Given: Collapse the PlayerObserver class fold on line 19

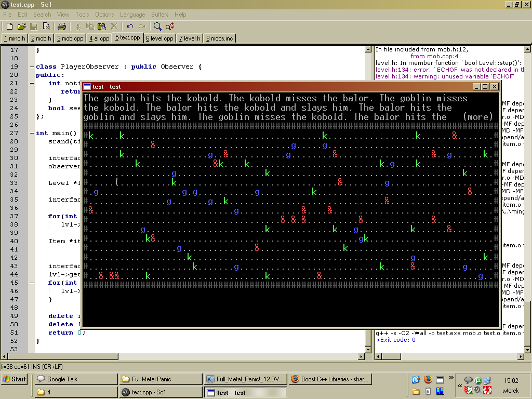Looking at the screenshot, I should [x=32, y=67].
